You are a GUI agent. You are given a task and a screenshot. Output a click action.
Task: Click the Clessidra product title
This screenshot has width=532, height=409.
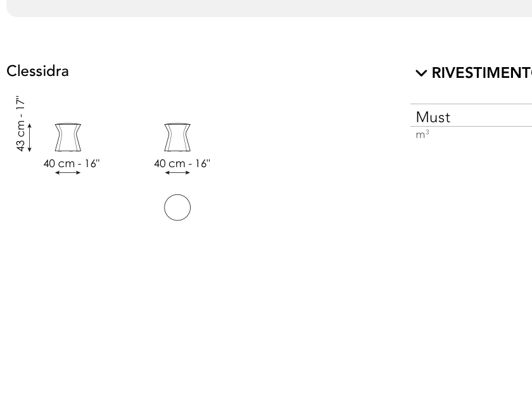click(37, 71)
